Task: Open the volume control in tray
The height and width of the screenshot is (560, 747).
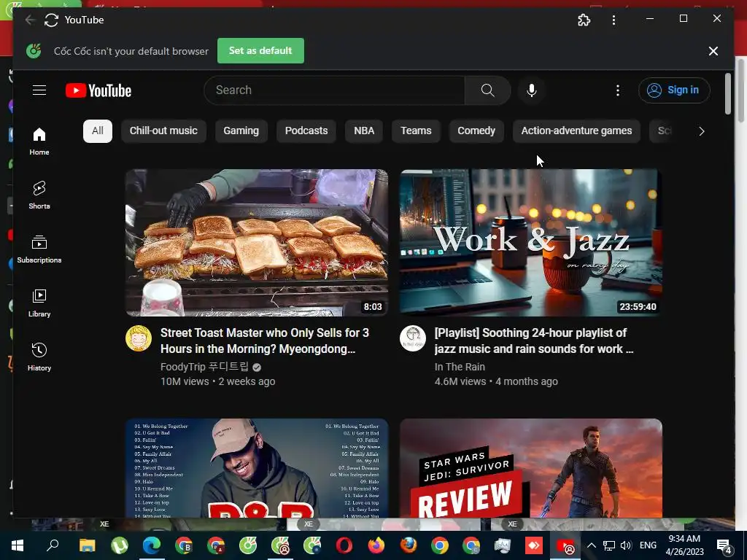Action: pyautogui.click(x=626, y=545)
